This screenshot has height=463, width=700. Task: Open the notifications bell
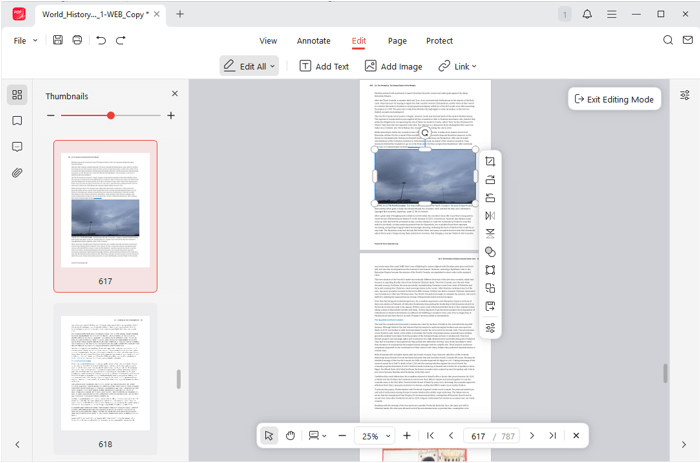tap(587, 14)
